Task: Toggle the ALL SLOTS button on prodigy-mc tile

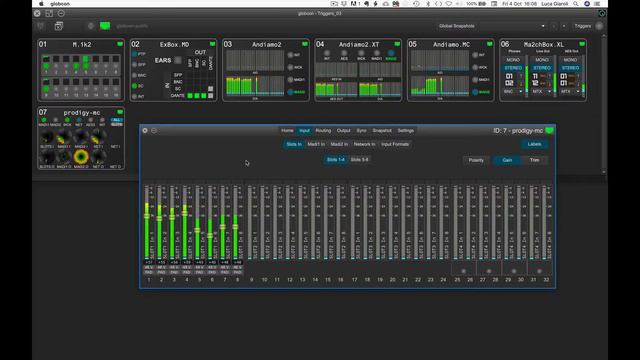Action: pyautogui.click(x=117, y=122)
